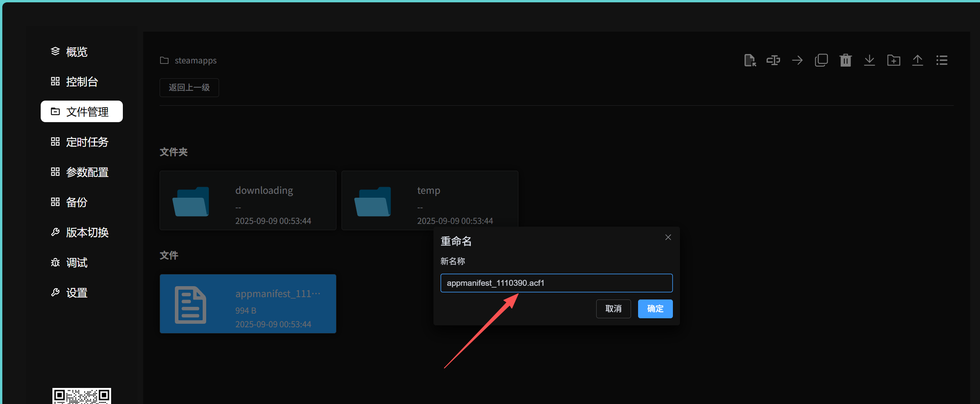This screenshot has height=404, width=980.
Task: Click the breadcrumb folder icon
Action: point(164,60)
